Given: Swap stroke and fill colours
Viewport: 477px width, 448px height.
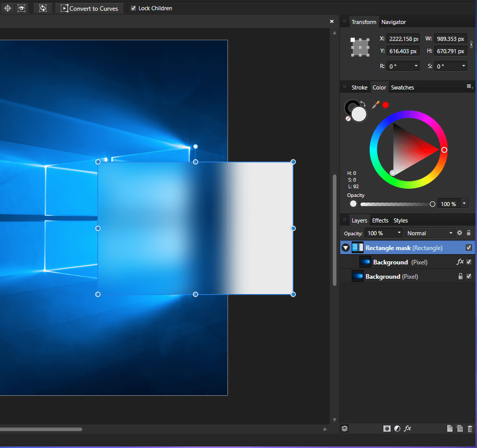Looking at the screenshot, I should tap(363, 103).
